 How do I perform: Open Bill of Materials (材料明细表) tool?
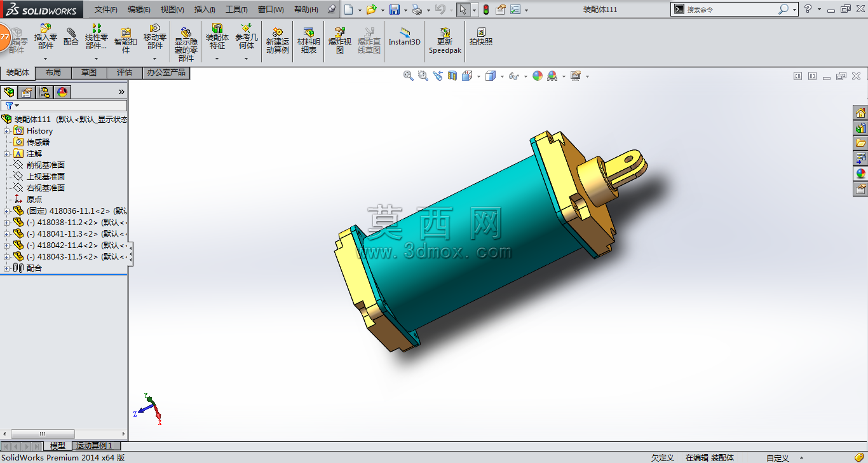click(x=309, y=40)
